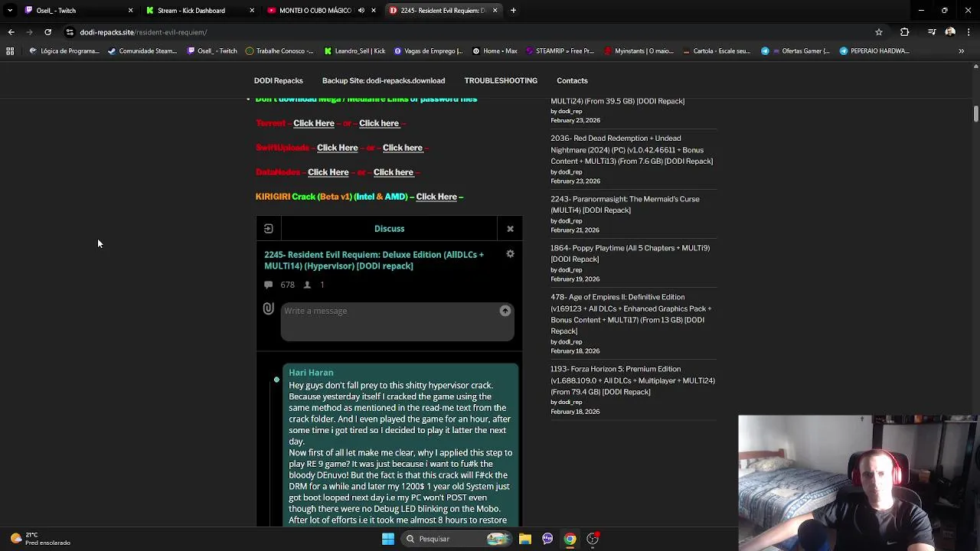This screenshot has height=551, width=980.
Task: Open the PEPERAIO HARDWA... bookmark
Action: coord(874,51)
